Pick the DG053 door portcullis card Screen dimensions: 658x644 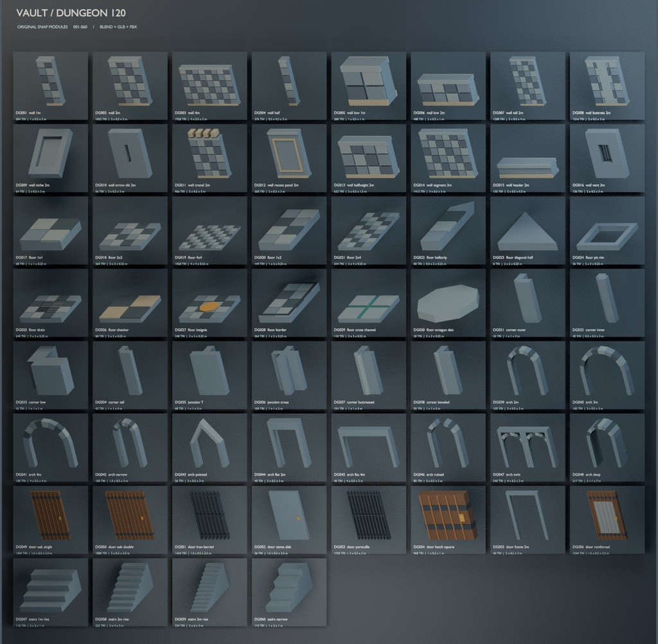pyautogui.click(x=369, y=521)
